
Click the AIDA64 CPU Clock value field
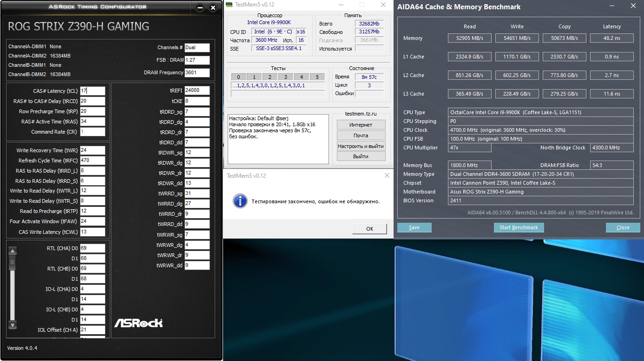point(541,130)
